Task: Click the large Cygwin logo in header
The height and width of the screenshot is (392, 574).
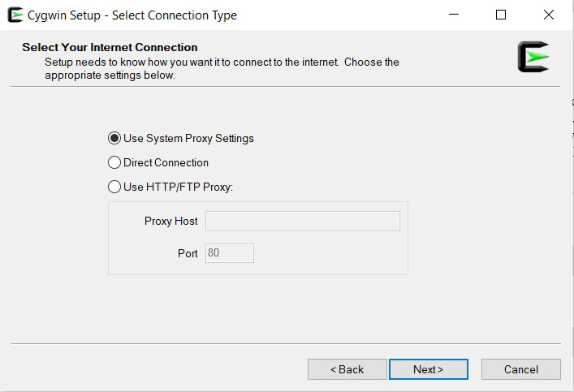Action: click(x=533, y=57)
